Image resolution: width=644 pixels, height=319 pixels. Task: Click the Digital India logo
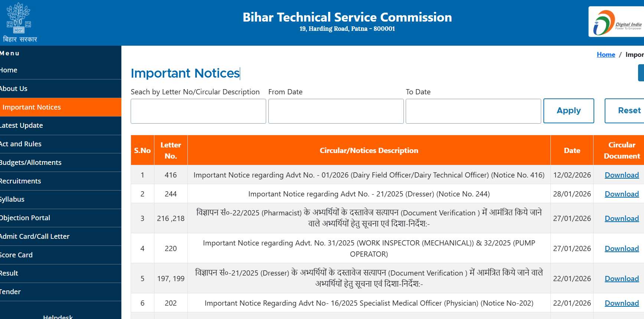(x=617, y=22)
